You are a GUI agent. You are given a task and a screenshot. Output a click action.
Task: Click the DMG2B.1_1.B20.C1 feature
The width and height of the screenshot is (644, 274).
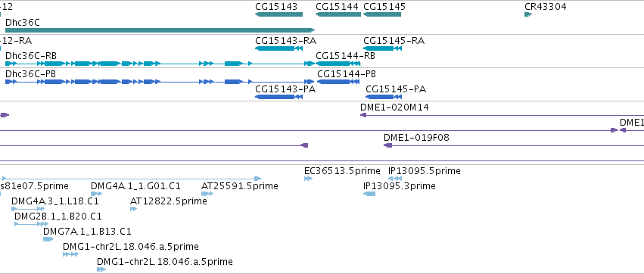31,224
